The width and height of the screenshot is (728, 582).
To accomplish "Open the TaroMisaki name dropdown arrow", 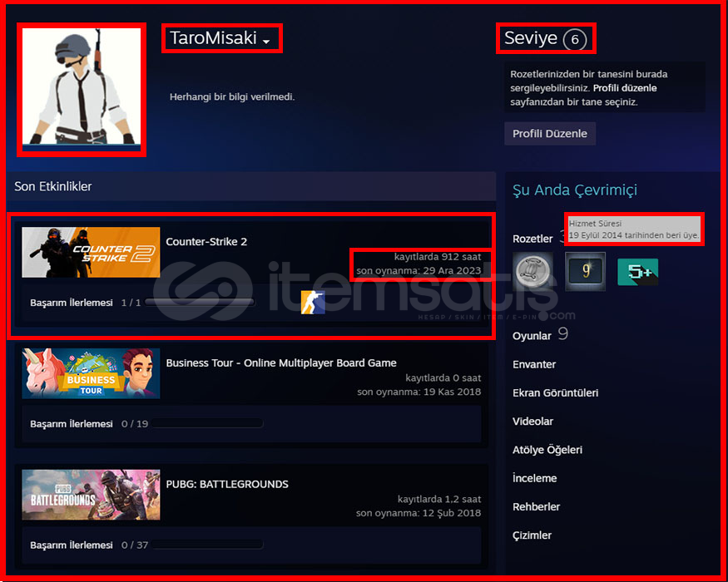I will point(266,42).
